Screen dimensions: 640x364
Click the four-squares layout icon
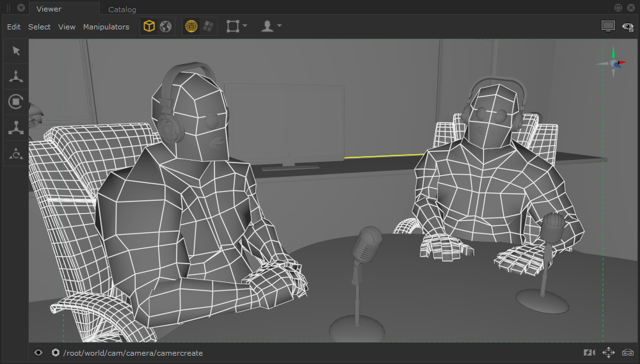[x=208, y=27]
